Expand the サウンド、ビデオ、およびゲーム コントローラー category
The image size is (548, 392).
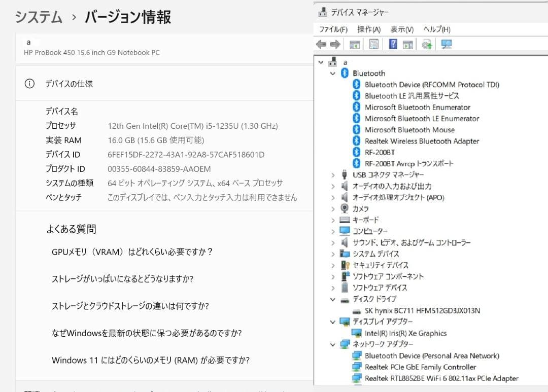pos(333,242)
